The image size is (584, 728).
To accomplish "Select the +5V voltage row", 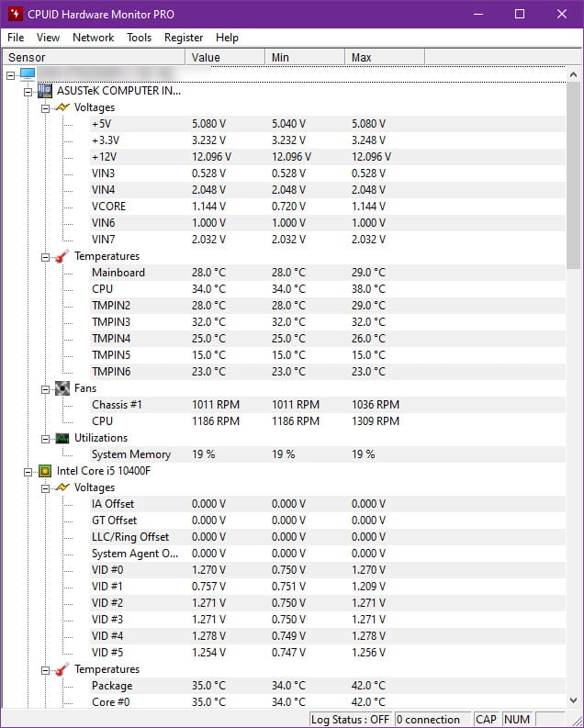I will 328,124.
